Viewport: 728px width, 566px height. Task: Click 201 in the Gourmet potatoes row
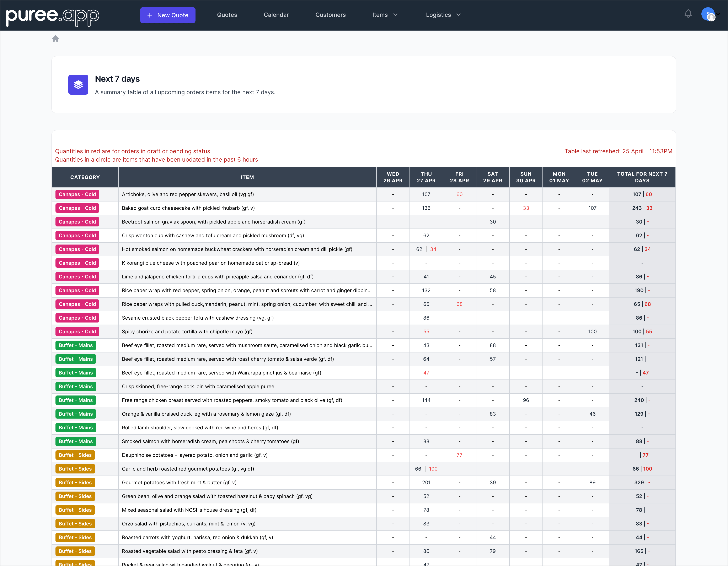[x=426, y=483]
